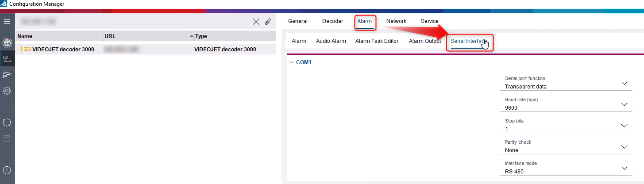Click the VIDEOJET decoder 3000 Type cell
Viewport: 644px width, 184px height.
225,50
